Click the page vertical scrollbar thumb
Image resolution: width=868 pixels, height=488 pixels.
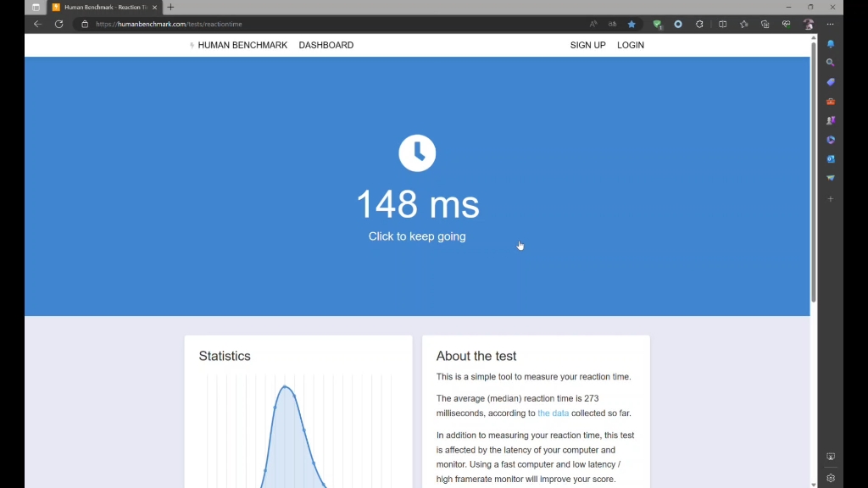click(x=813, y=171)
